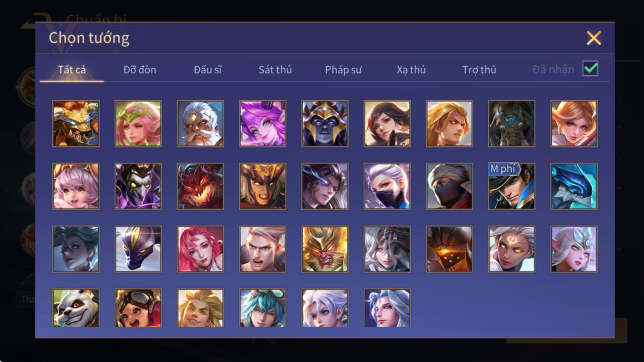Image resolution: width=644 pixels, height=362 pixels.
Task: Choose the blue shark creature hero
Action: coord(574,187)
